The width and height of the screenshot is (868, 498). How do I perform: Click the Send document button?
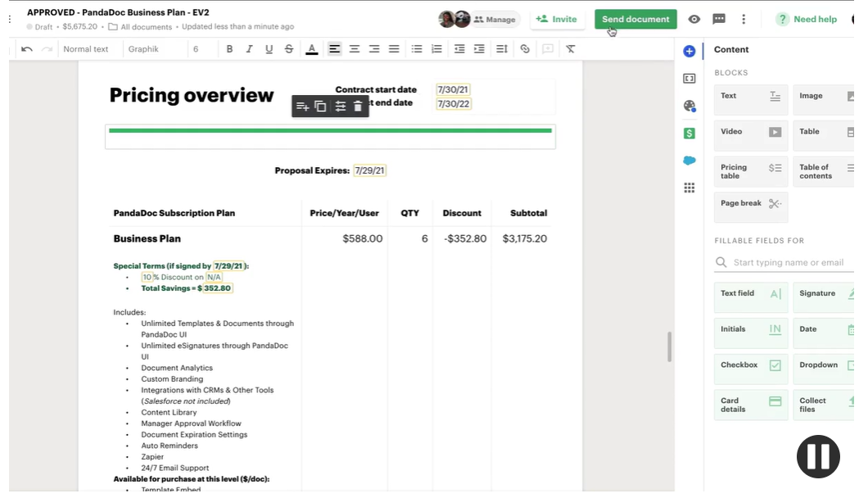[x=635, y=20]
